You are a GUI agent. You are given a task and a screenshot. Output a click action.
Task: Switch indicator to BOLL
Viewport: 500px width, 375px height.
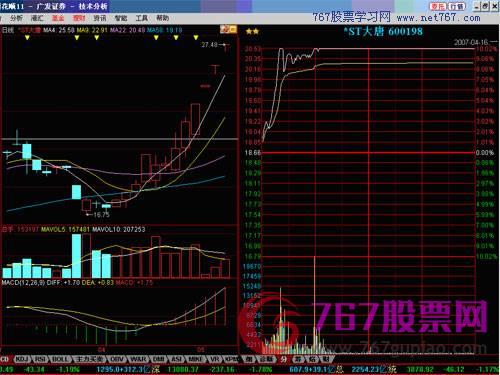(60, 359)
